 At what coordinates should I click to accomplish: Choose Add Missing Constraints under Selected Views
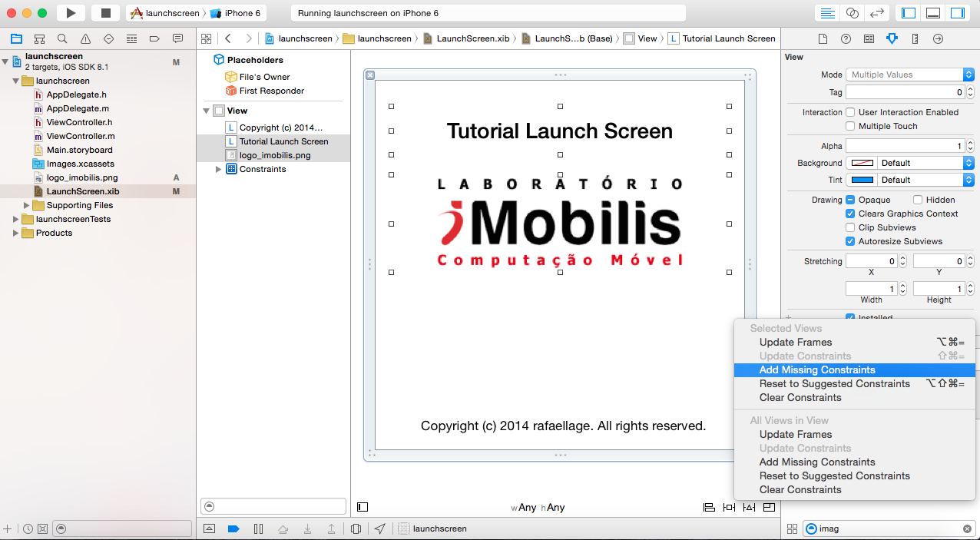tap(855, 369)
